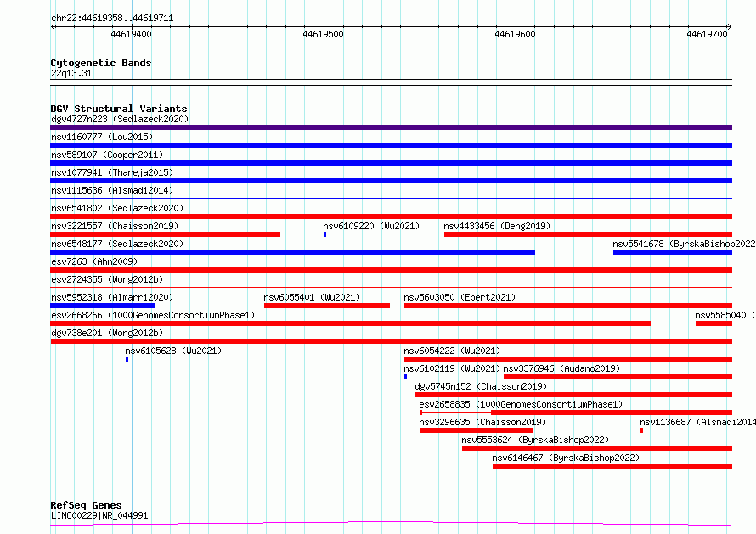Image resolution: width=756 pixels, height=534 pixels.
Task: Click the right arrow on the ruler
Action: point(729,26)
